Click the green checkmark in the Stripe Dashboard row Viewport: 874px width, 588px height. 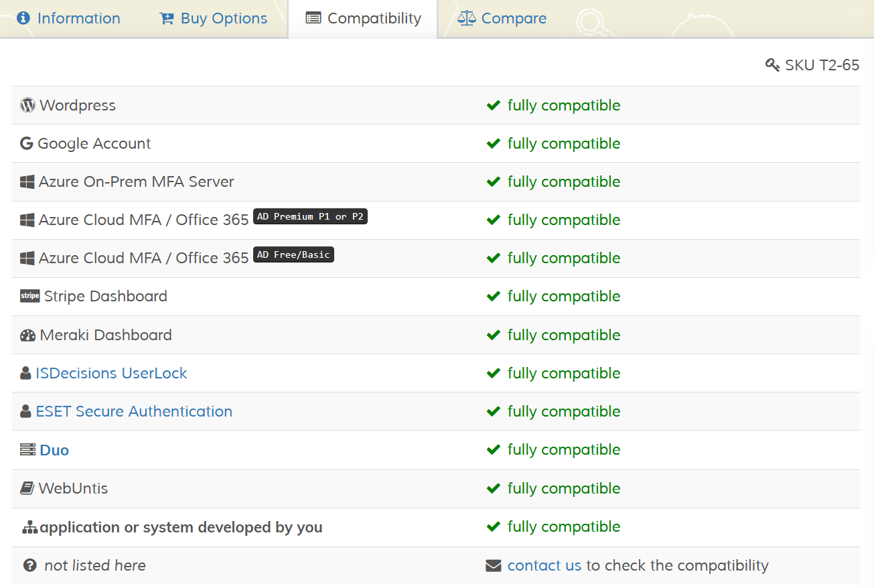(x=494, y=296)
